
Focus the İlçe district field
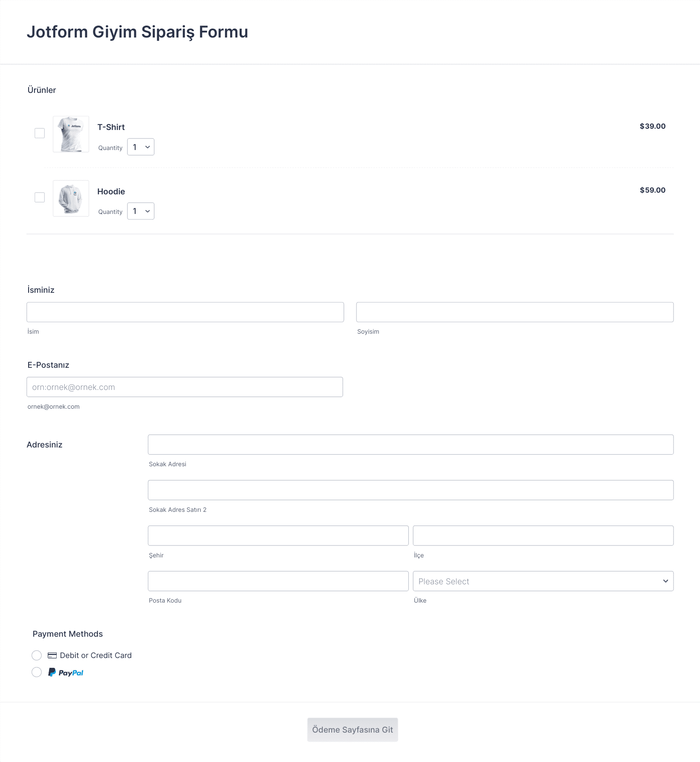[x=543, y=536]
